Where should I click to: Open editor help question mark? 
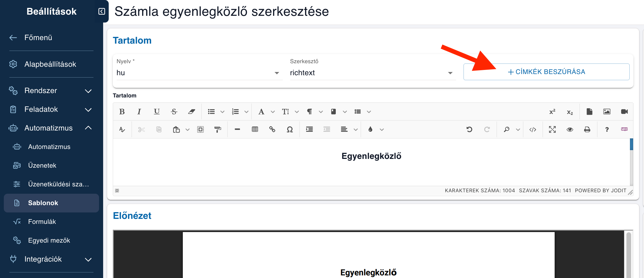607,129
